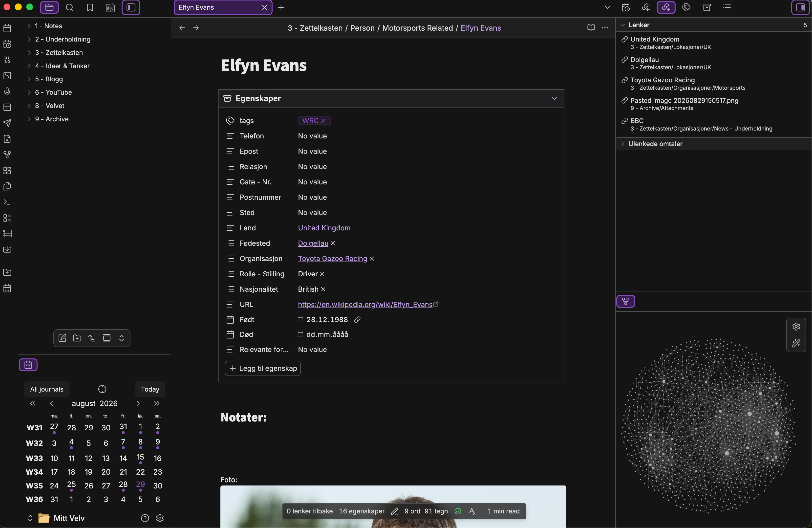Collapse the Lenker section
Screen dimensions: 812x528
point(623,25)
